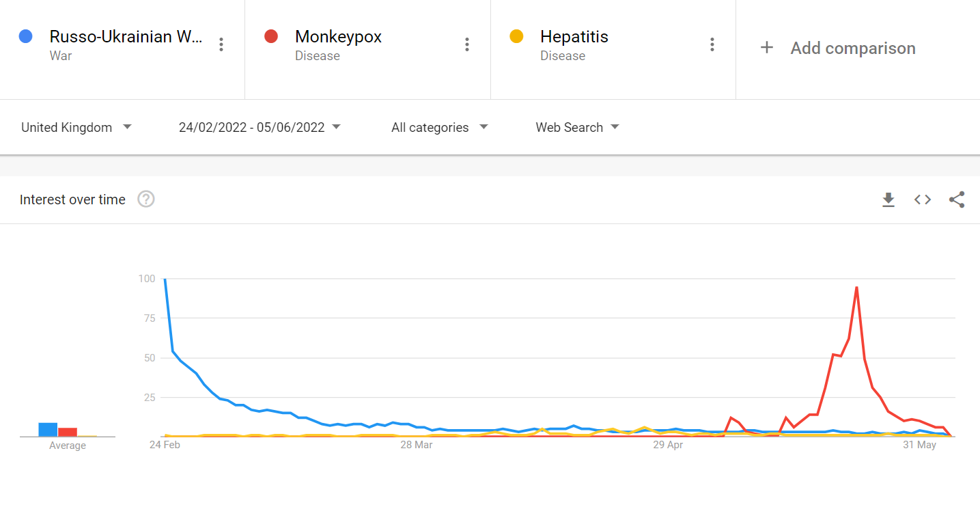The height and width of the screenshot is (507, 980).
Task: Click the plus icon to add comparison
Action: click(767, 48)
